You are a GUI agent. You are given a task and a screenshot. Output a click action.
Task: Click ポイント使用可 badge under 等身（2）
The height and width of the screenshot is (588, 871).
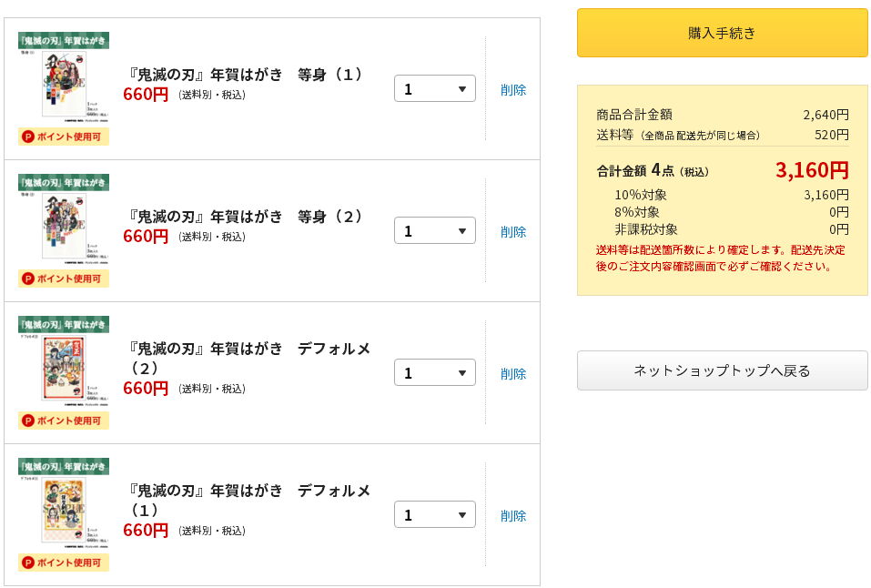click(x=64, y=279)
